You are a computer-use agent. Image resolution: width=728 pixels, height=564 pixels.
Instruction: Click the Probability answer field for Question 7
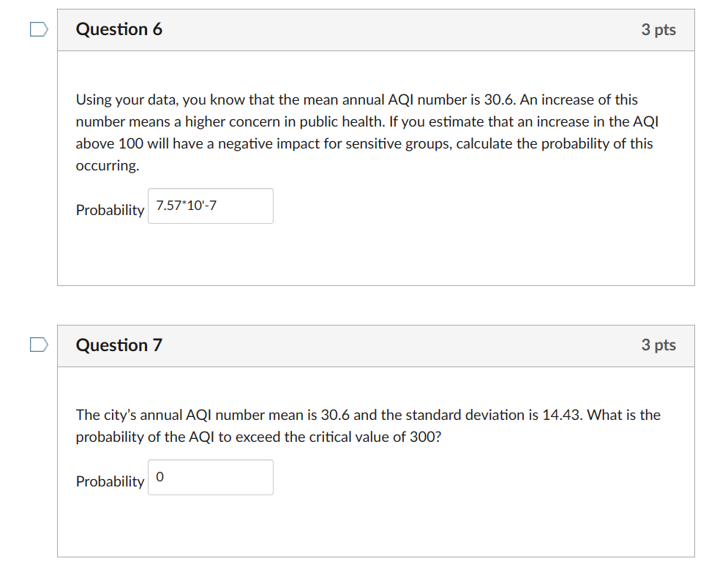click(x=211, y=477)
